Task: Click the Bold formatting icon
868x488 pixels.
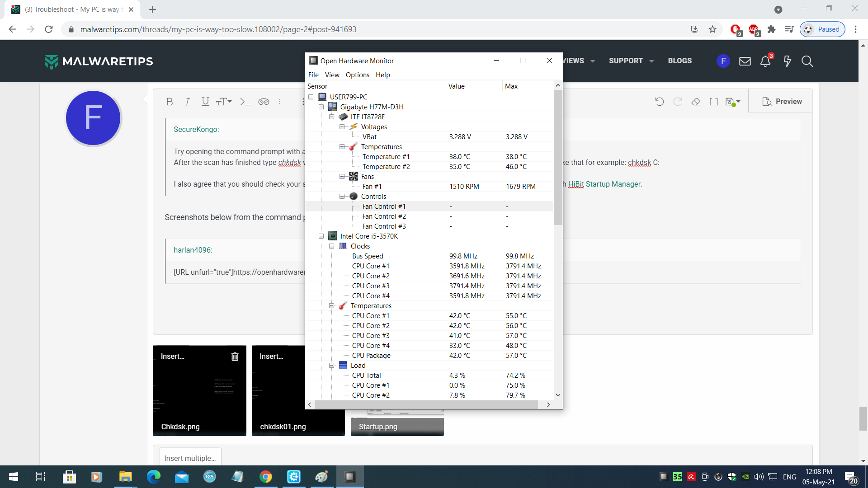Action: [x=170, y=102]
